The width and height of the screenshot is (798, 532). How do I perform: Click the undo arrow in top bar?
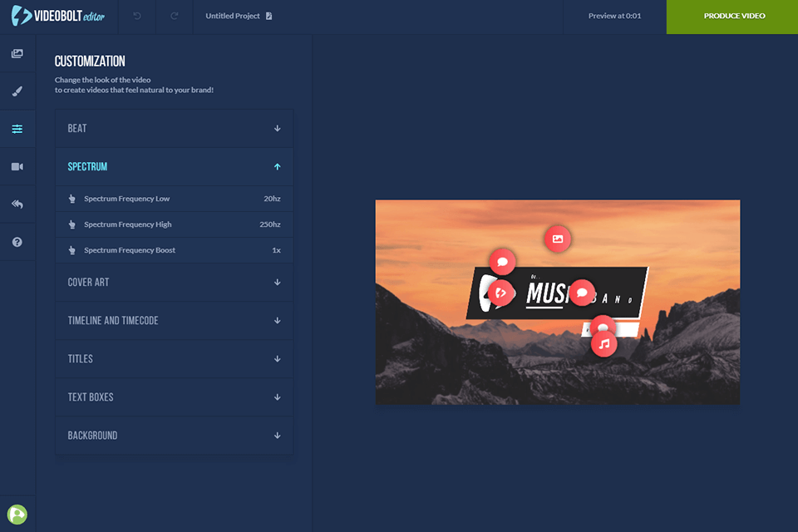137,16
